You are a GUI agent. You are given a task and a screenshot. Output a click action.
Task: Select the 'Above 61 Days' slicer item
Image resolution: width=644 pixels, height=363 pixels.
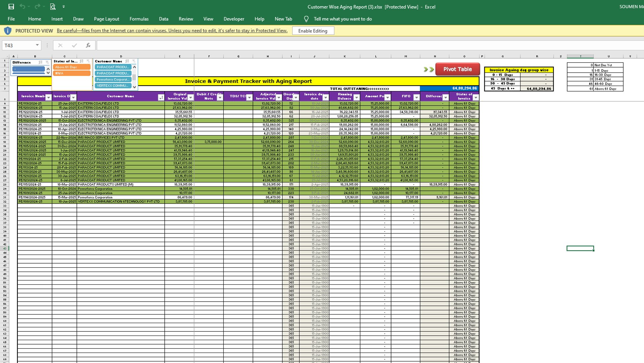point(71,67)
